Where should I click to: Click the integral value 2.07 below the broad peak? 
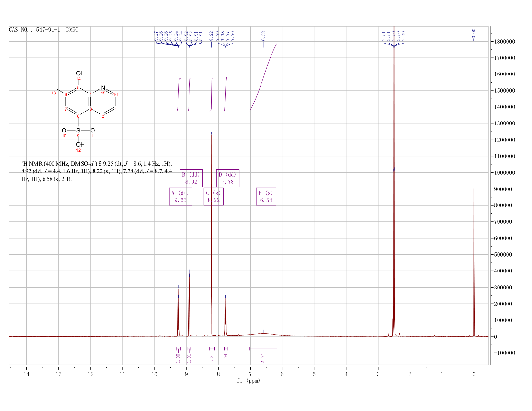[263, 358]
